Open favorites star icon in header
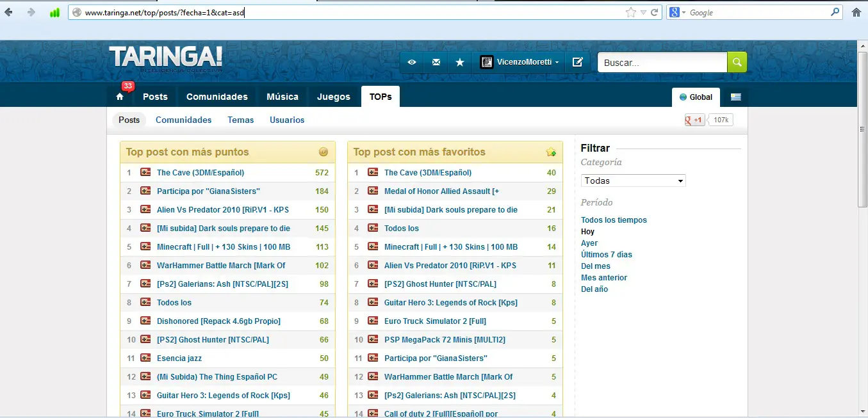Viewport: 868px width, 418px height. 459,62
